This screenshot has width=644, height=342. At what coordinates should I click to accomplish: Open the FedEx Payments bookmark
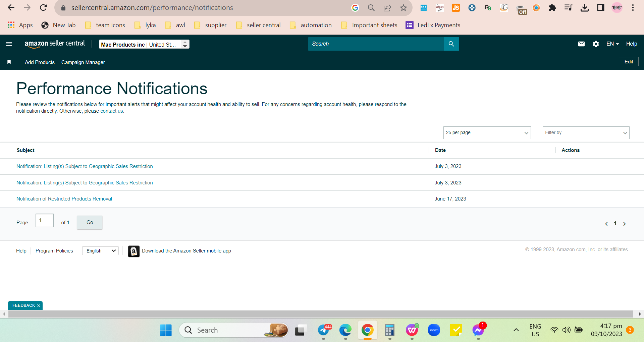(433, 25)
